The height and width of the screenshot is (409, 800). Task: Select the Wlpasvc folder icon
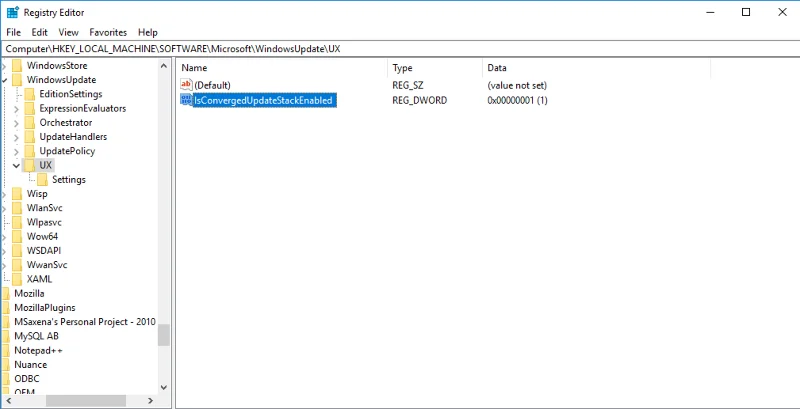tap(17, 222)
